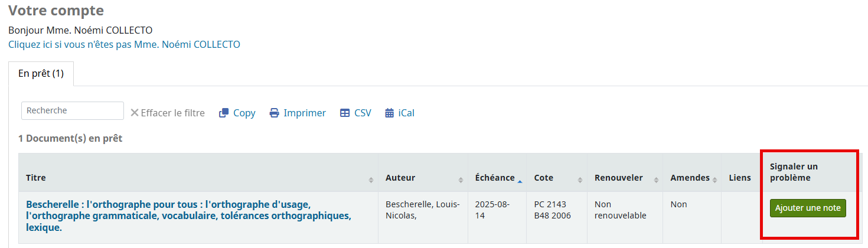The image size is (868, 248).
Task: Select the En prêt (1) tab
Action: tap(41, 74)
